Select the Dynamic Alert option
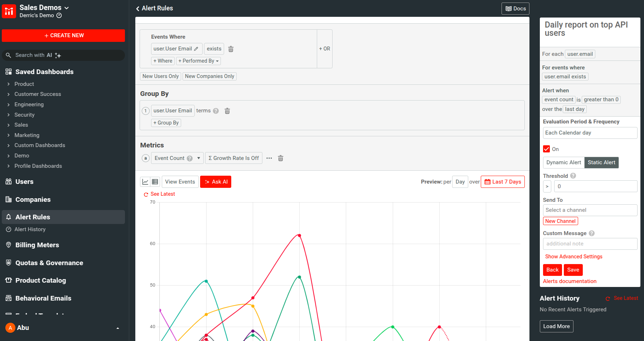 point(563,162)
